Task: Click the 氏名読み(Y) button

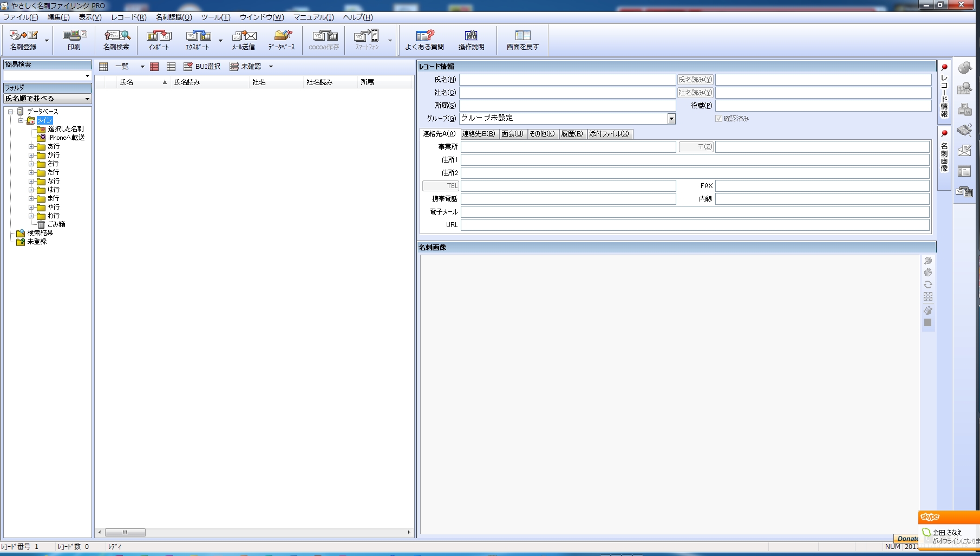Action: click(696, 80)
